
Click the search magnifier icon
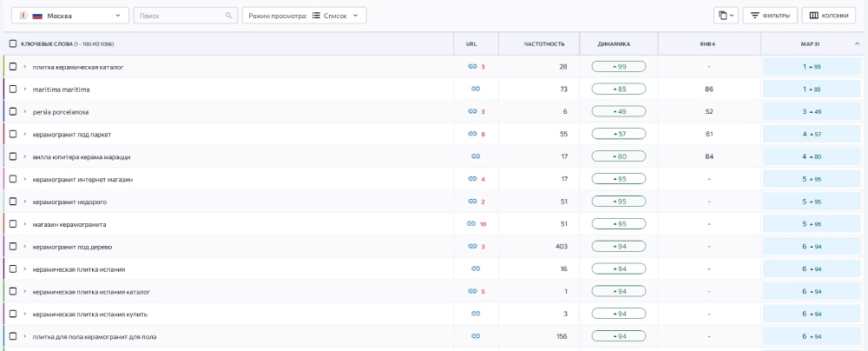tap(229, 16)
